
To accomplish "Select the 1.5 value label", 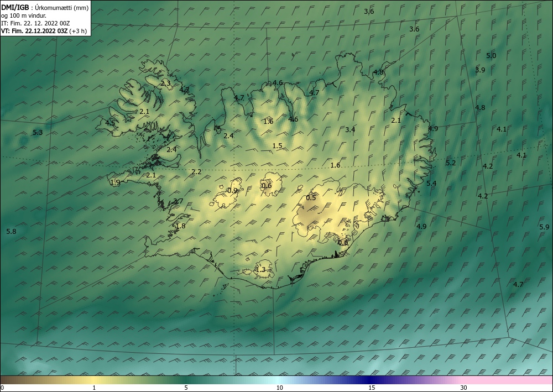I will 277,145.
